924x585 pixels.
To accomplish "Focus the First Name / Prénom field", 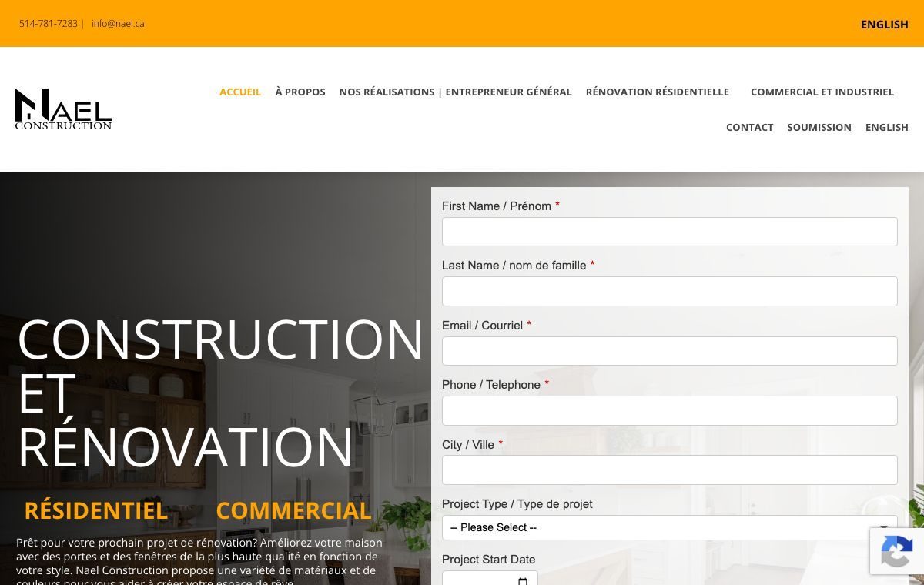I will pyautogui.click(x=669, y=232).
